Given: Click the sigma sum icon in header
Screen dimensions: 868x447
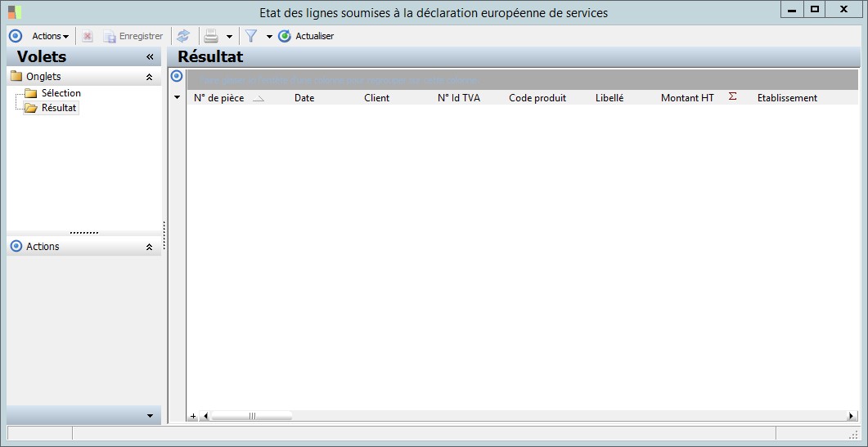Looking at the screenshot, I should (x=732, y=96).
